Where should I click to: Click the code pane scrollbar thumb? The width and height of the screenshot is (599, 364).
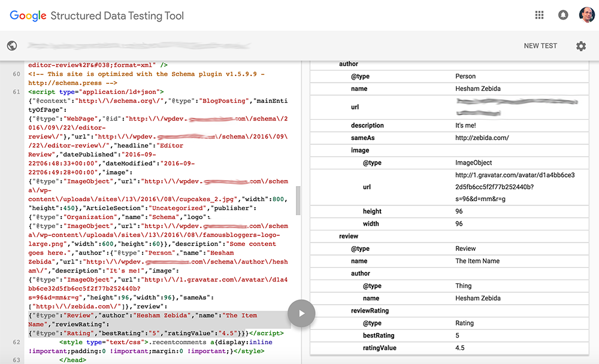click(298, 201)
